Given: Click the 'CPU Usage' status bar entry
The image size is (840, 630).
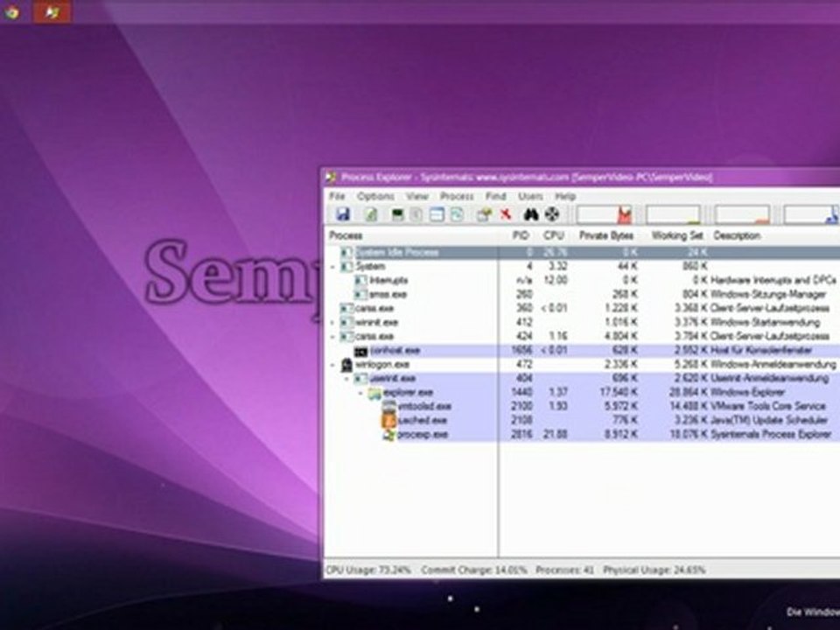Looking at the screenshot, I should [368, 570].
